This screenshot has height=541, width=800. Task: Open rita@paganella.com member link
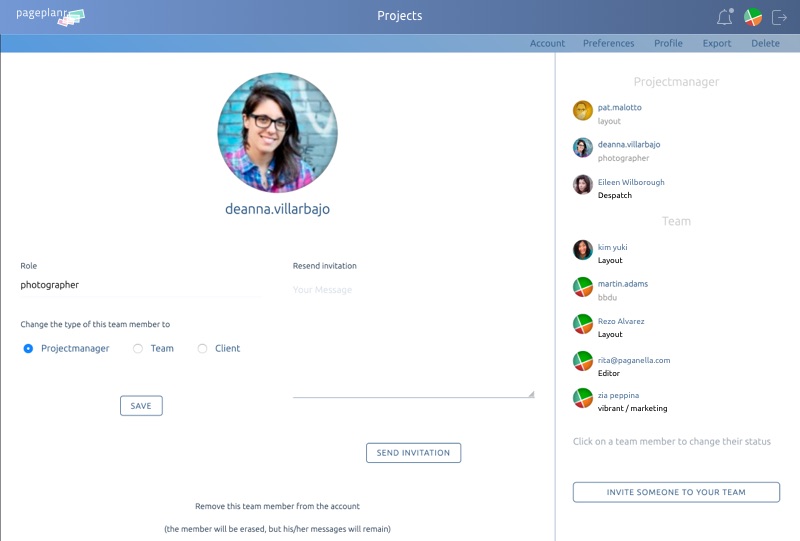coord(634,360)
